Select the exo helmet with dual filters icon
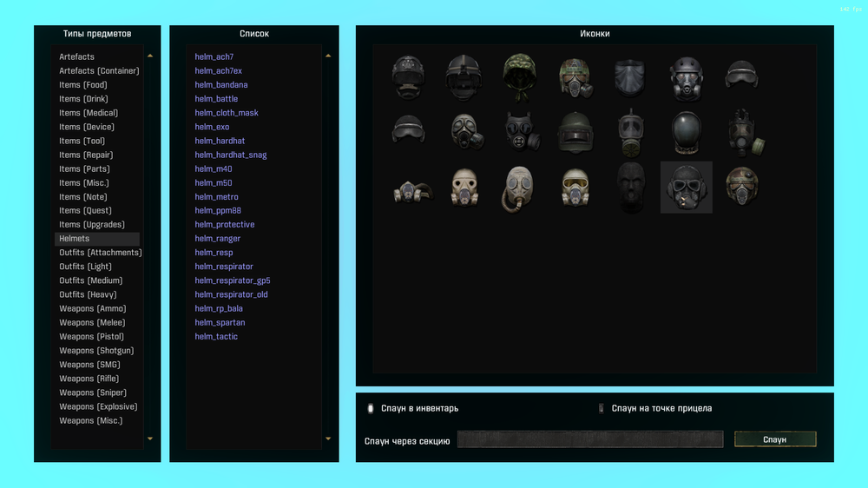The height and width of the screenshot is (488, 868). click(x=687, y=77)
